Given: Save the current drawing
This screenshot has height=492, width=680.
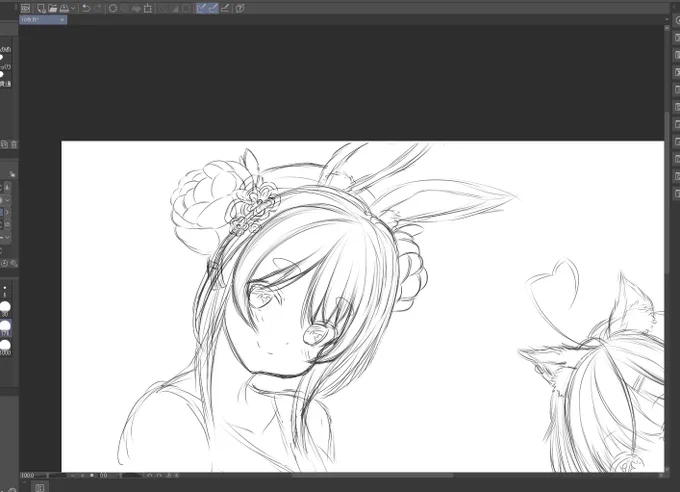Looking at the screenshot, I should pyautogui.click(x=64, y=8).
